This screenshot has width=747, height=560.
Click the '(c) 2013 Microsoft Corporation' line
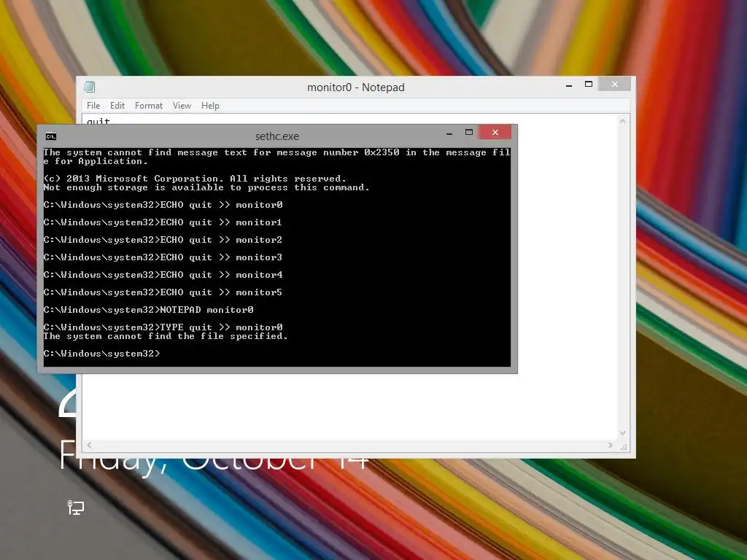[195, 179]
